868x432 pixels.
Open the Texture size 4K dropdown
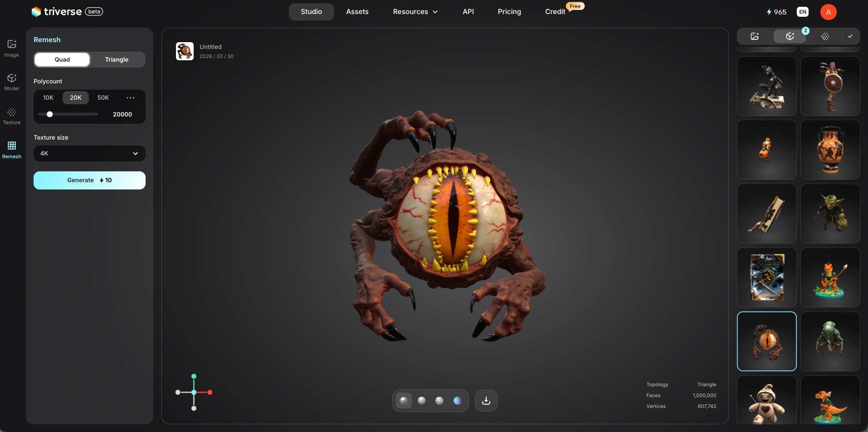pos(89,153)
